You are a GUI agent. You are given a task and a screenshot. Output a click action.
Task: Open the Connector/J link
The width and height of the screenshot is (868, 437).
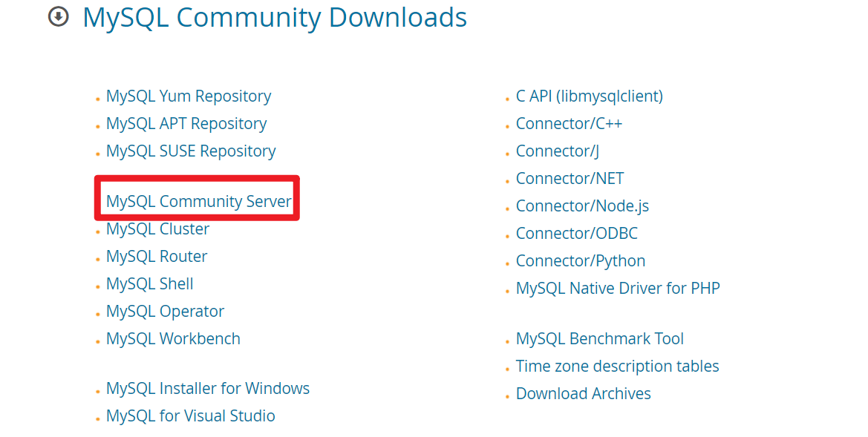point(558,151)
